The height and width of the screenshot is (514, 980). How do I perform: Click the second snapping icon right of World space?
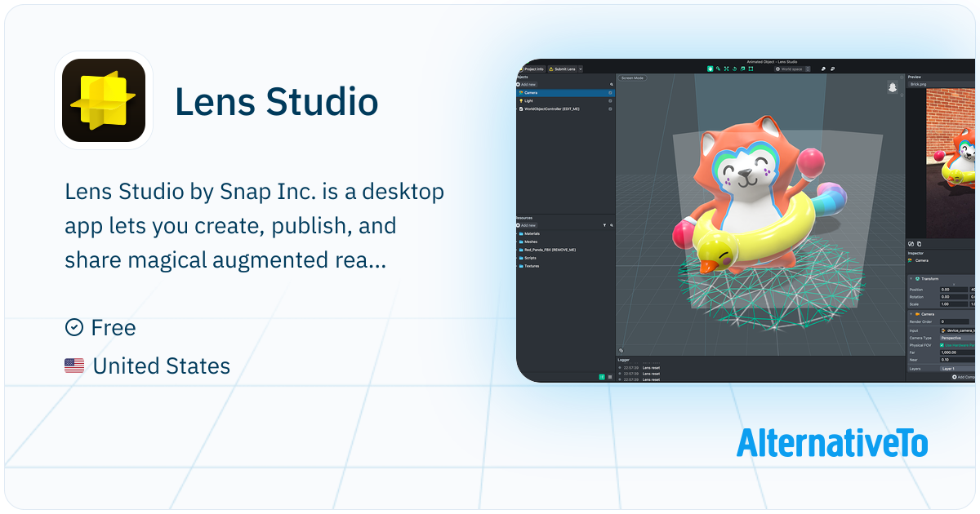click(833, 69)
